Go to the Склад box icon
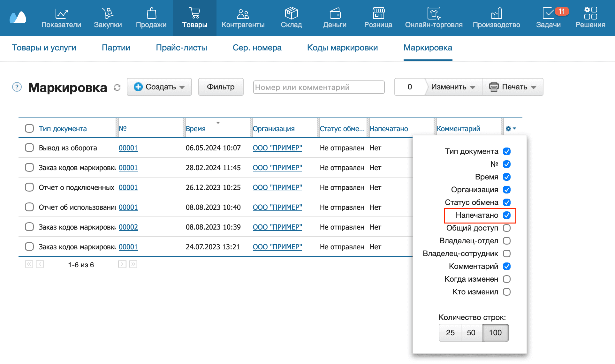615x364 pixels. (x=291, y=14)
